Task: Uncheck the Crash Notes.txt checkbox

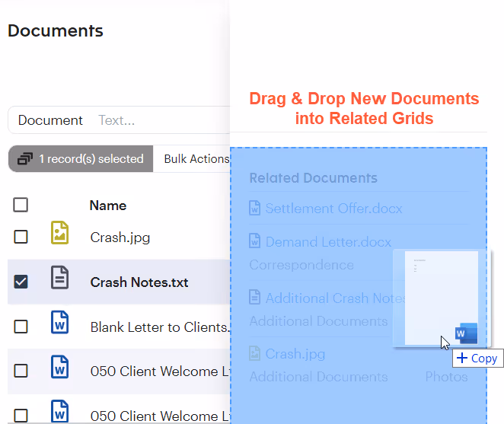Action: 21,282
